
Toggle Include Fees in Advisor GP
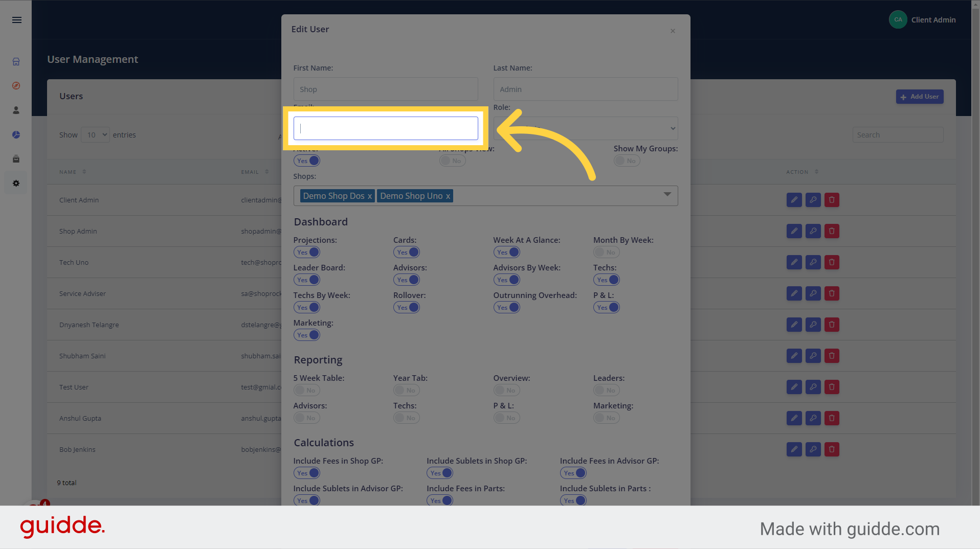coord(573,473)
